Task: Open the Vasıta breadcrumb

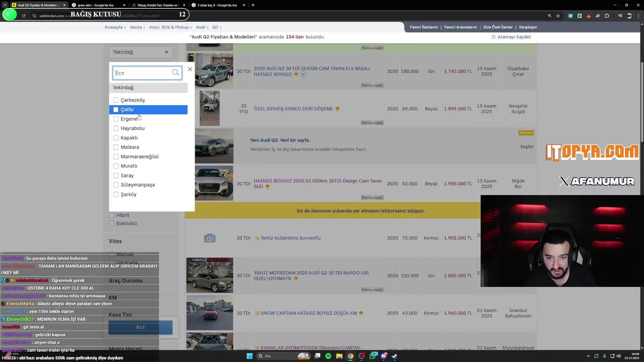Action: [x=136, y=27]
